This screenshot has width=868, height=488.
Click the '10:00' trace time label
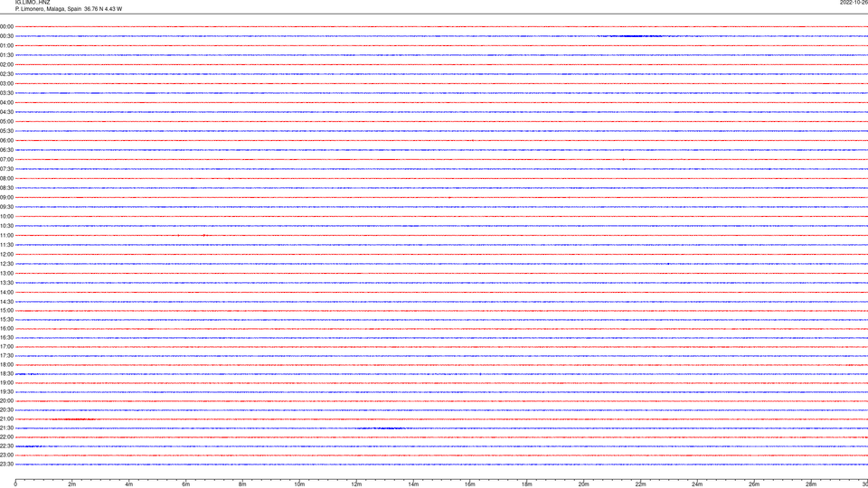coord(6,217)
